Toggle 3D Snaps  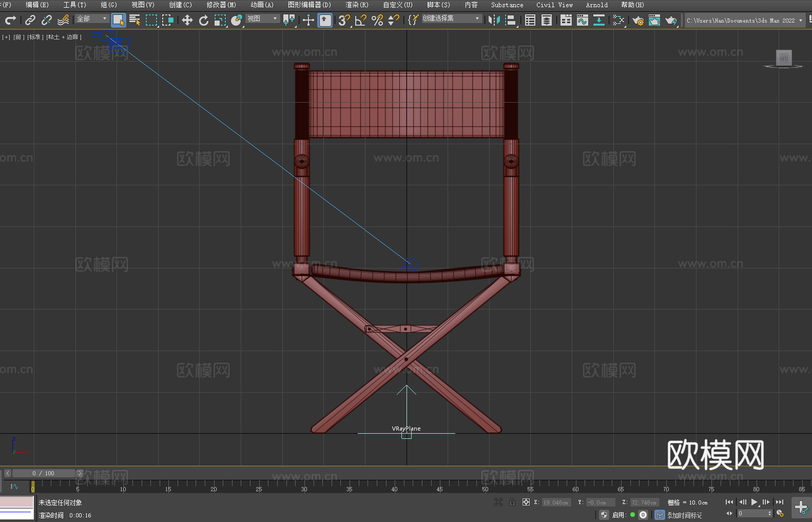[x=344, y=20]
